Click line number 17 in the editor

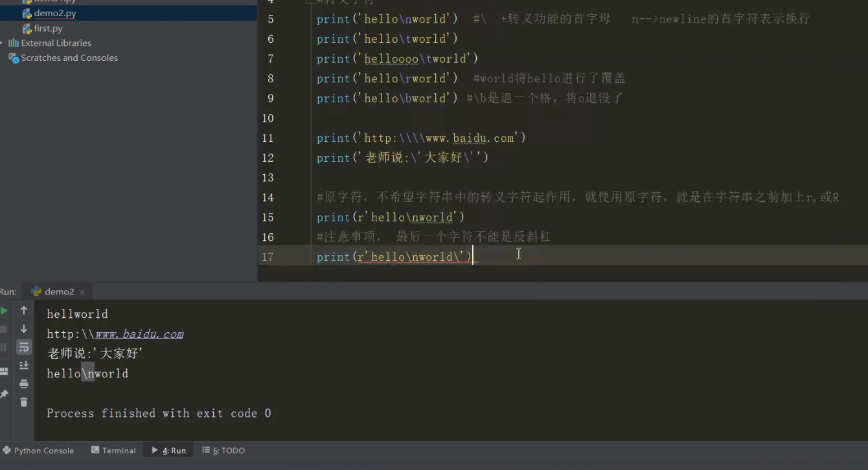pos(268,256)
